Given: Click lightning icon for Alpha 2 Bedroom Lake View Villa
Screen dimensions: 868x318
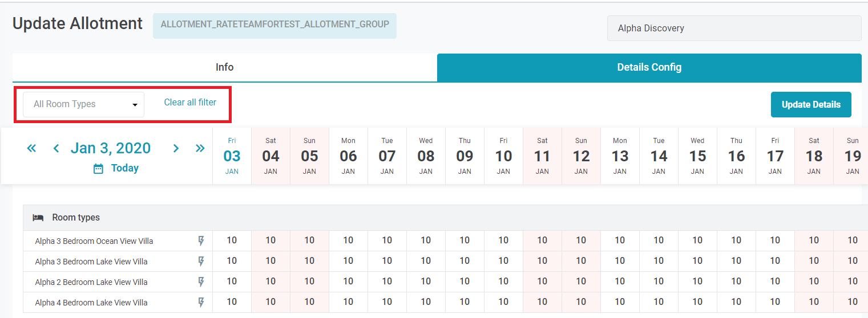Looking at the screenshot, I should click(201, 282).
